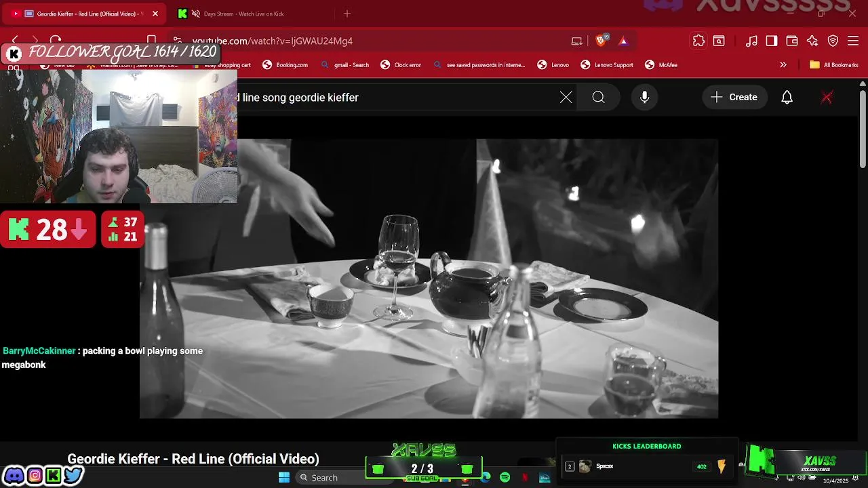The height and width of the screenshot is (488, 868).
Task: Click the Red Line video player
Action: 429,279
